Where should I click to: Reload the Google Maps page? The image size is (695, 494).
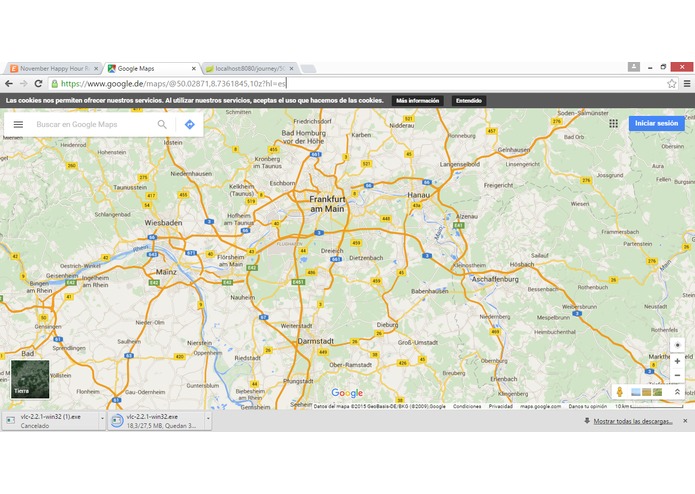[x=39, y=83]
